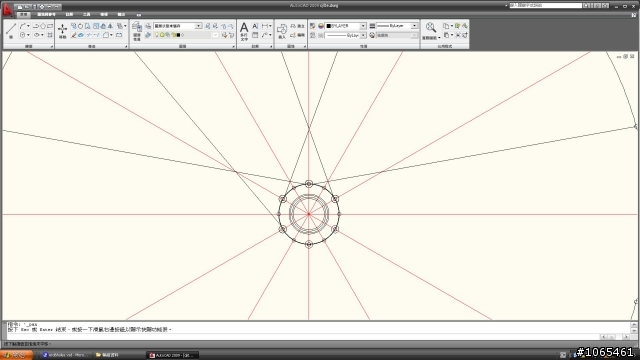Image resolution: width=640 pixels, height=360 pixels.
Task: Click Open file in quick access toolbar
Action: [x=27, y=7]
